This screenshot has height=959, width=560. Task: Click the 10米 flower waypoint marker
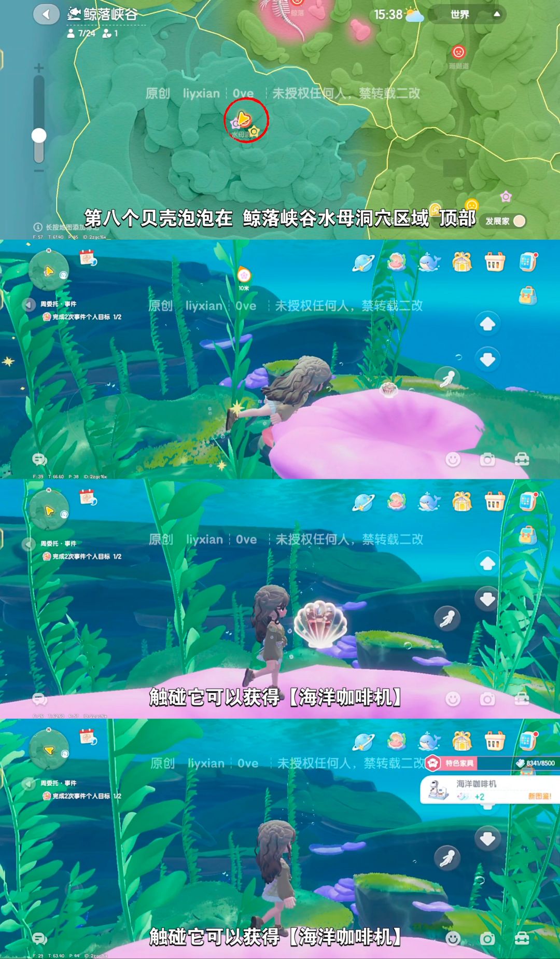tap(244, 275)
